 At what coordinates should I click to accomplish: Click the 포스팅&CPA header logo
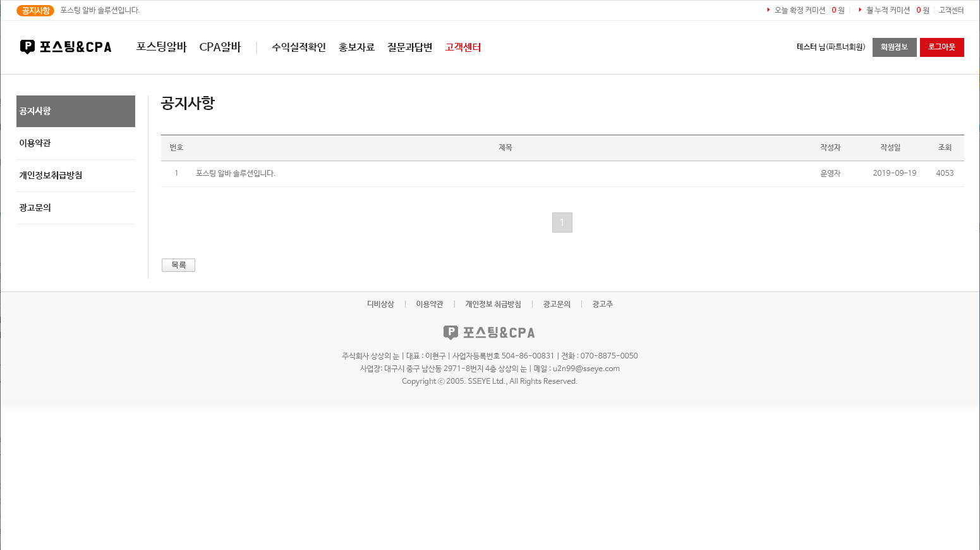point(66,47)
